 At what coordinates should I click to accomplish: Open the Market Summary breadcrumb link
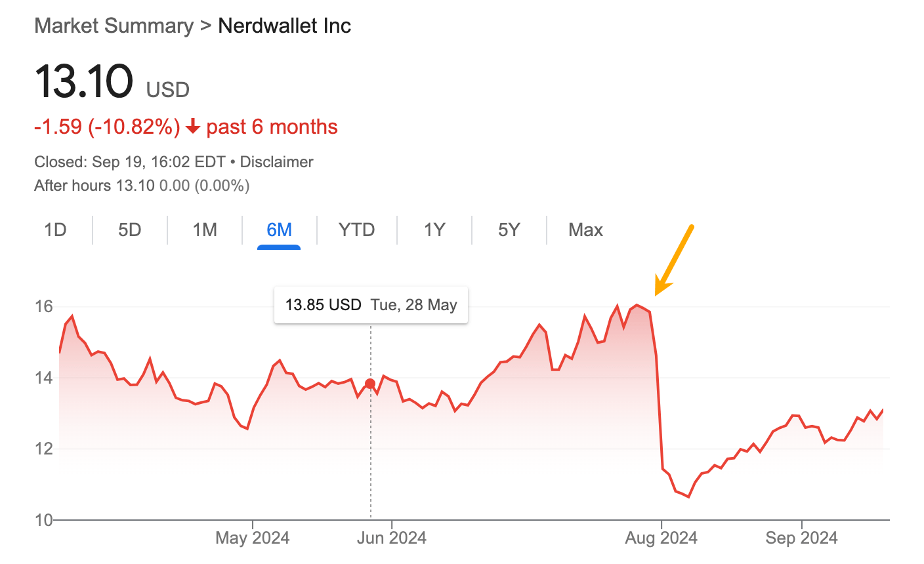pos(112,26)
